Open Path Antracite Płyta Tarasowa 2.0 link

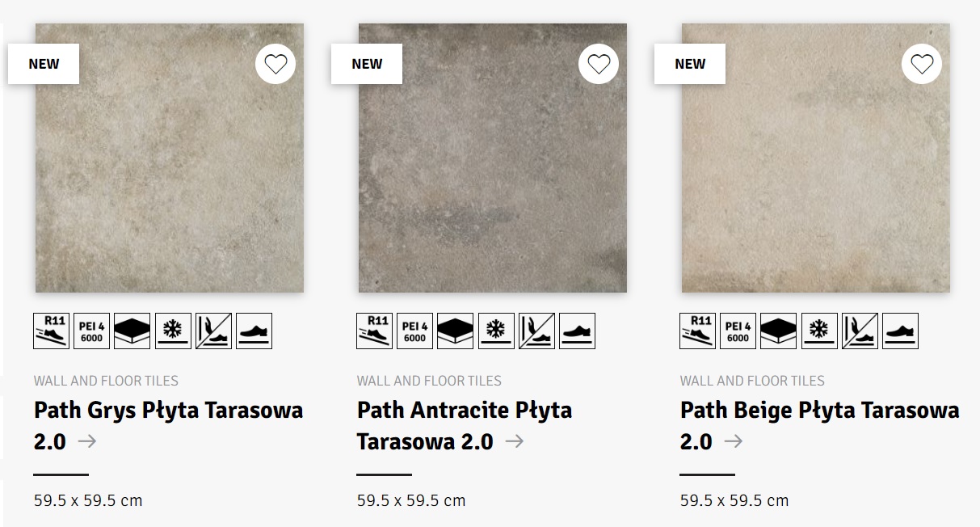coord(464,411)
